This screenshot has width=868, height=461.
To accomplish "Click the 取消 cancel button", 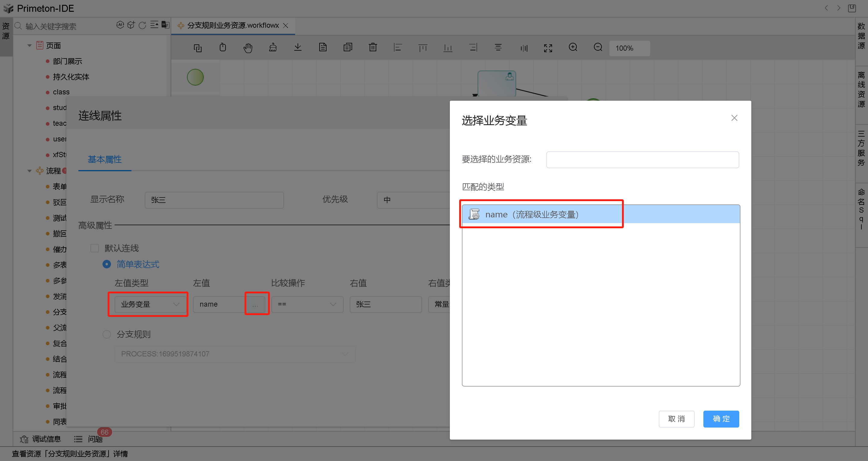I will [x=676, y=419].
